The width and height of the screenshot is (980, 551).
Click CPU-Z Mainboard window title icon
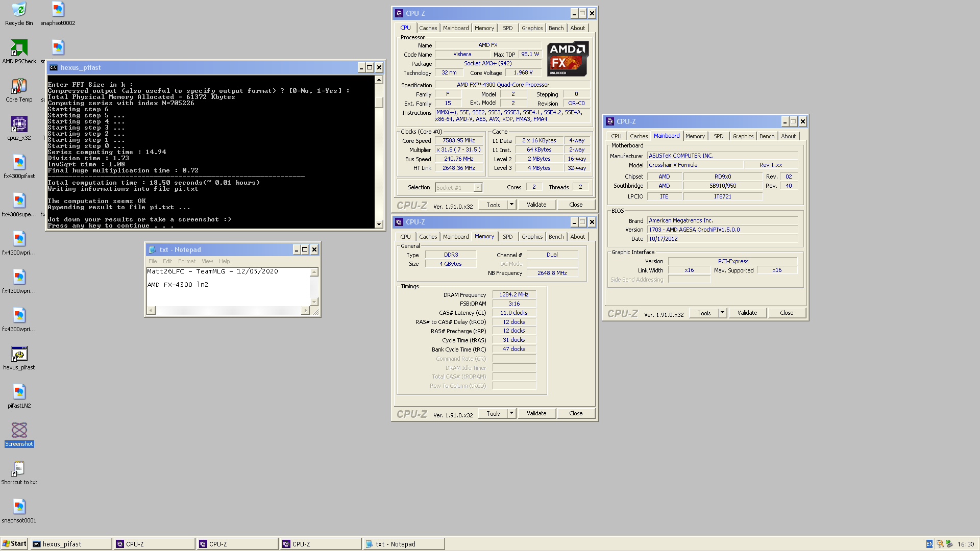pos(609,121)
